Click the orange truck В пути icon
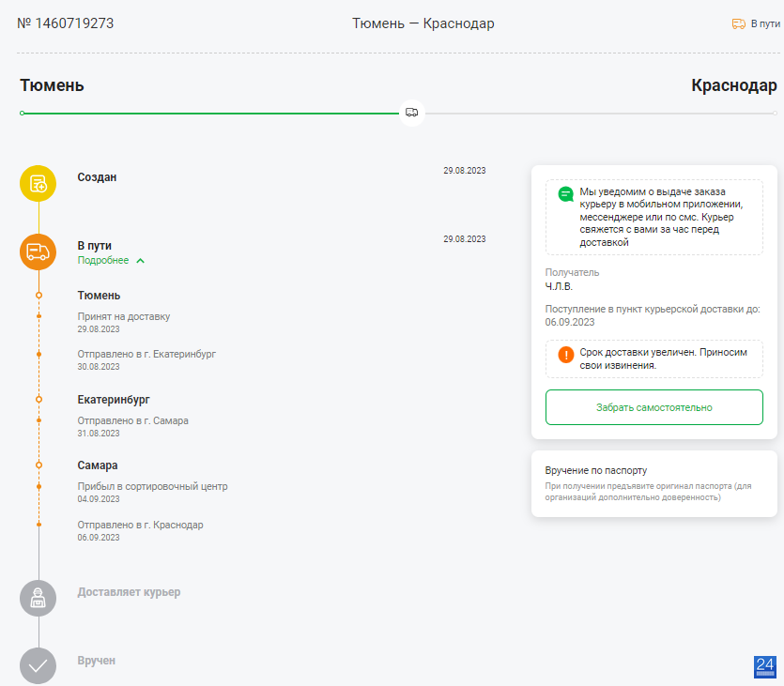Viewport: 784px width, 686px height. pos(38,252)
